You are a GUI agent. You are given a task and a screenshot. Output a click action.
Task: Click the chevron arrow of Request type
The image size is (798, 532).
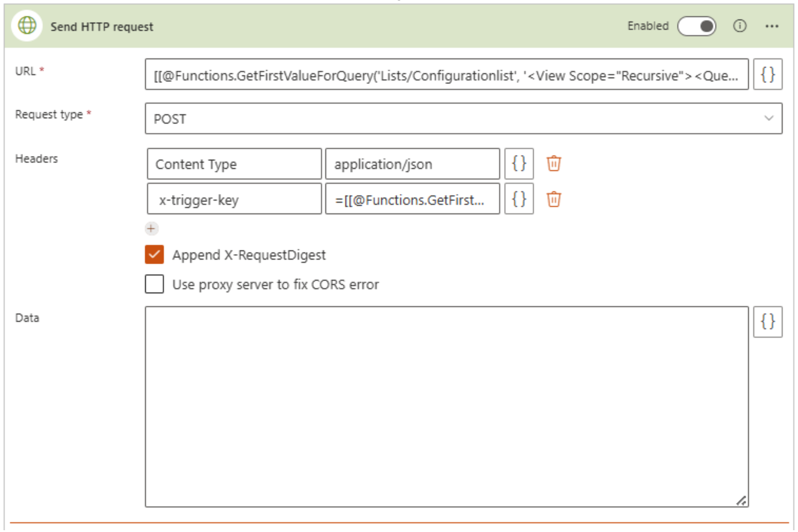[769, 119]
